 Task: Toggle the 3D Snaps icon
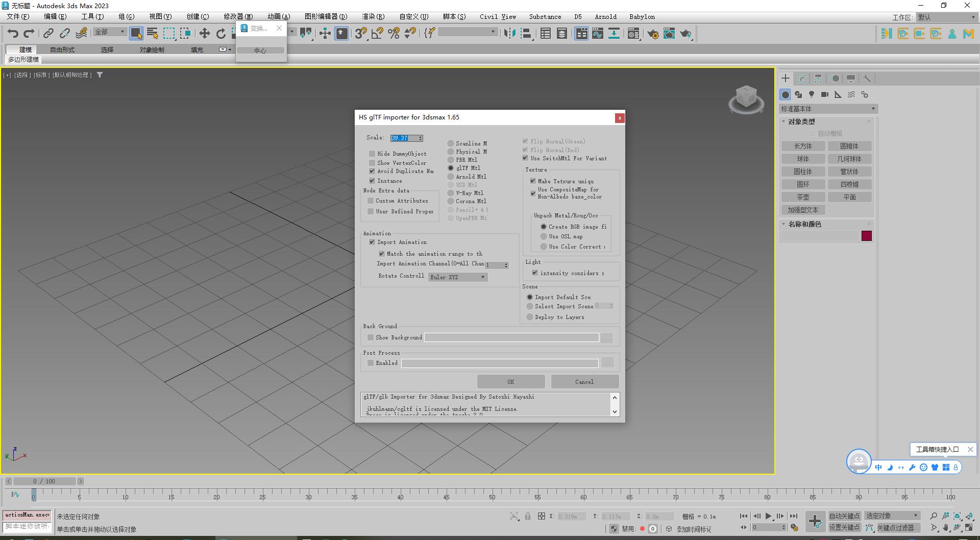[361, 34]
